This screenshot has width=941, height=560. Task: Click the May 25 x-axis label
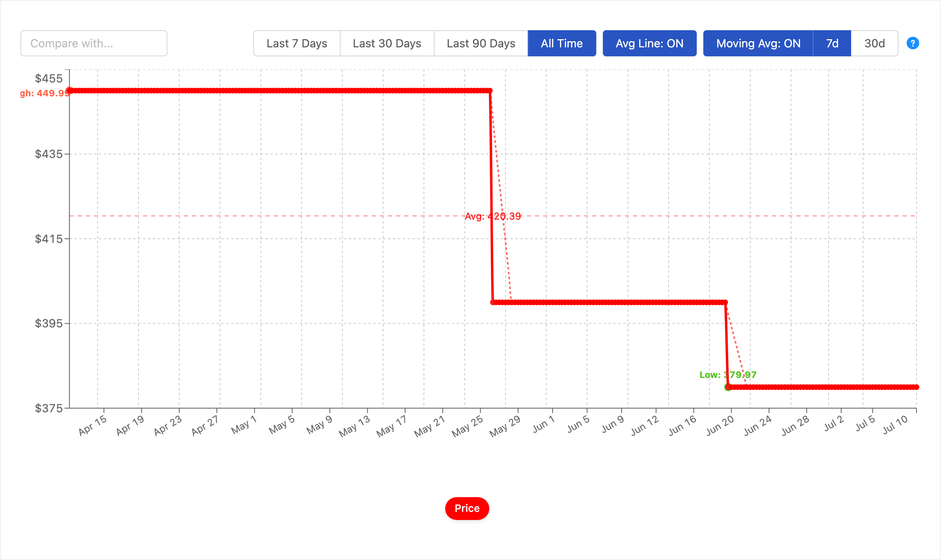coord(468,426)
